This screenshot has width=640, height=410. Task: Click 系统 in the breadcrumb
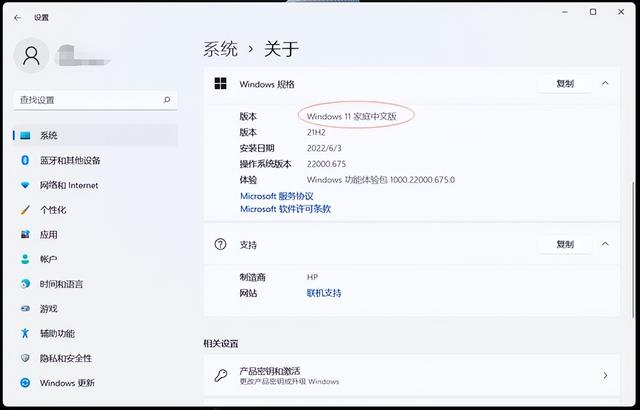click(x=220, y=49)
